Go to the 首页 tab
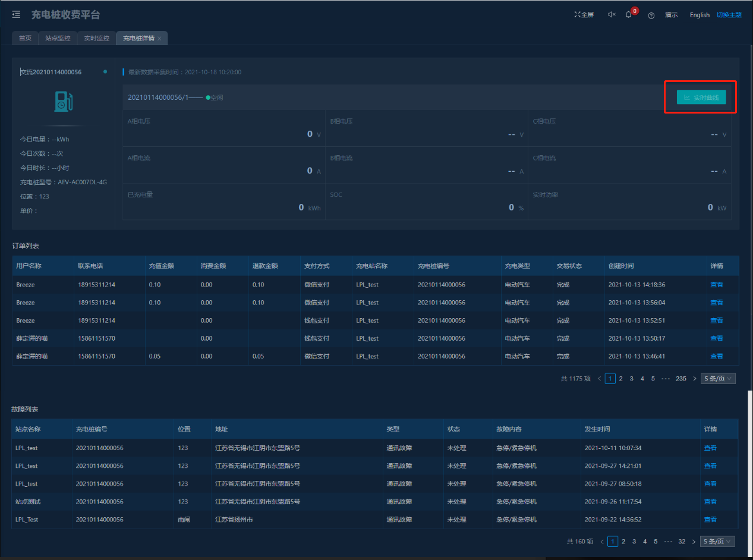The height and width of the screenshot is (560, 753). point(25,38)
